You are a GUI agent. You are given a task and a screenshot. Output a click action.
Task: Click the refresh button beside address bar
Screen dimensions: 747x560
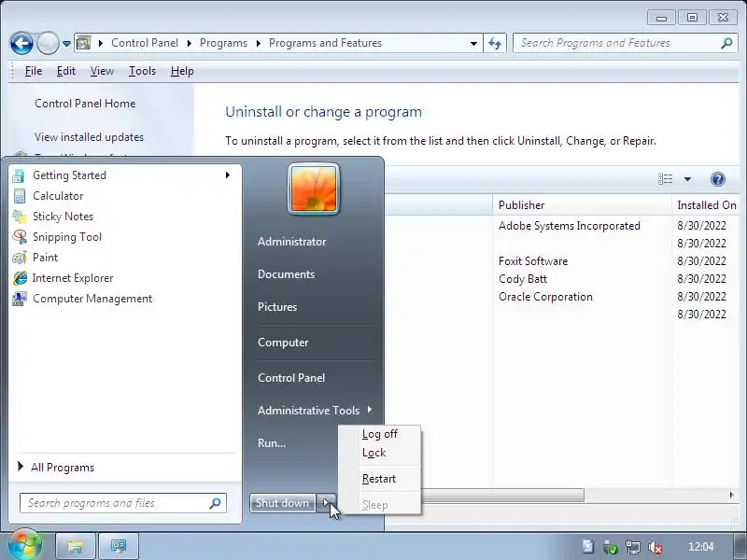(x=495, y=43)
